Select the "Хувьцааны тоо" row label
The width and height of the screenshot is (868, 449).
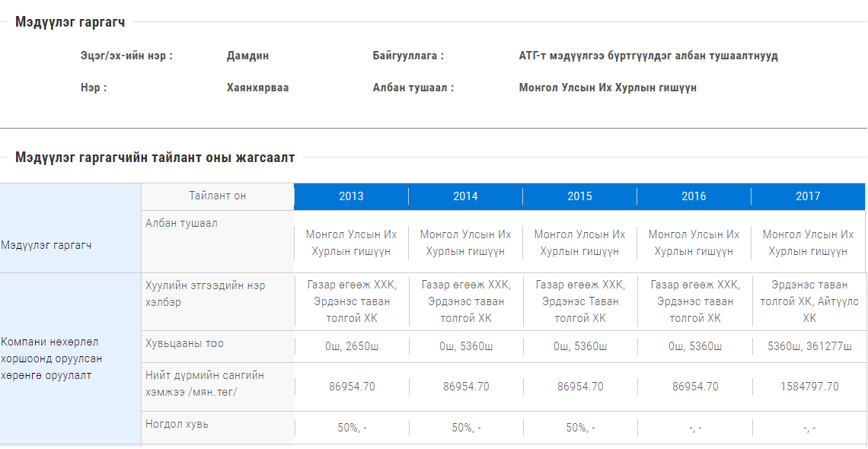click(x=185, y=344)
